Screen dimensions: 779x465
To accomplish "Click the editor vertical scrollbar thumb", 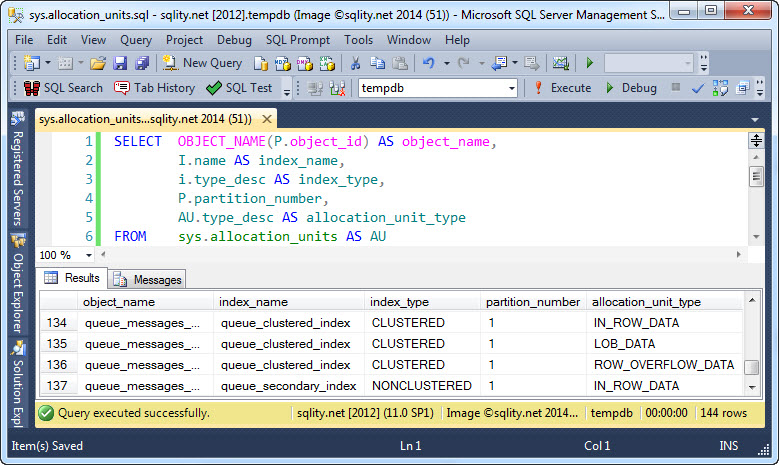I will coord(756,176).
